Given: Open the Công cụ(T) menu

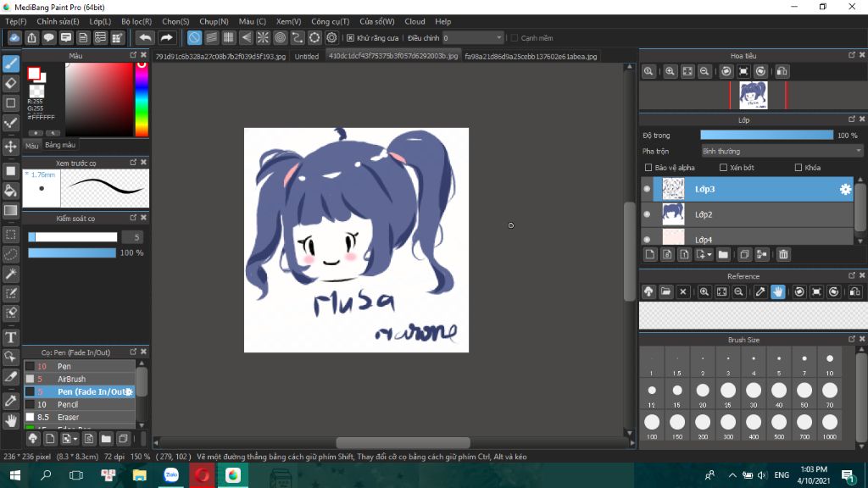Looking at the screenshot, I should 330,21.
